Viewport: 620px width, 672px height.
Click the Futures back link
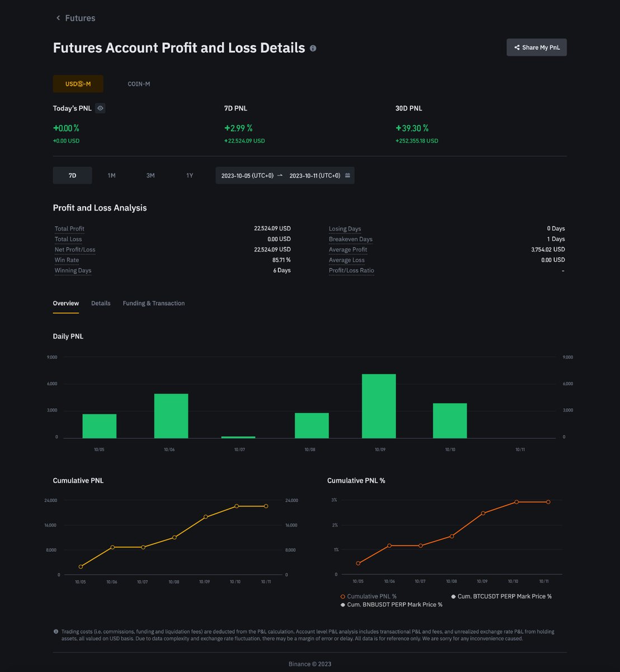point(76,18)
